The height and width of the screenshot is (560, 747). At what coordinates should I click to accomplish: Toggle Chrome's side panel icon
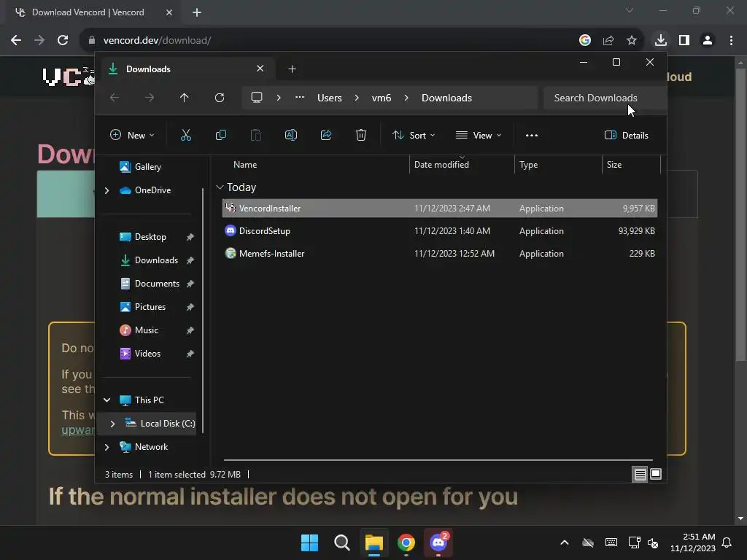[684, 40]
